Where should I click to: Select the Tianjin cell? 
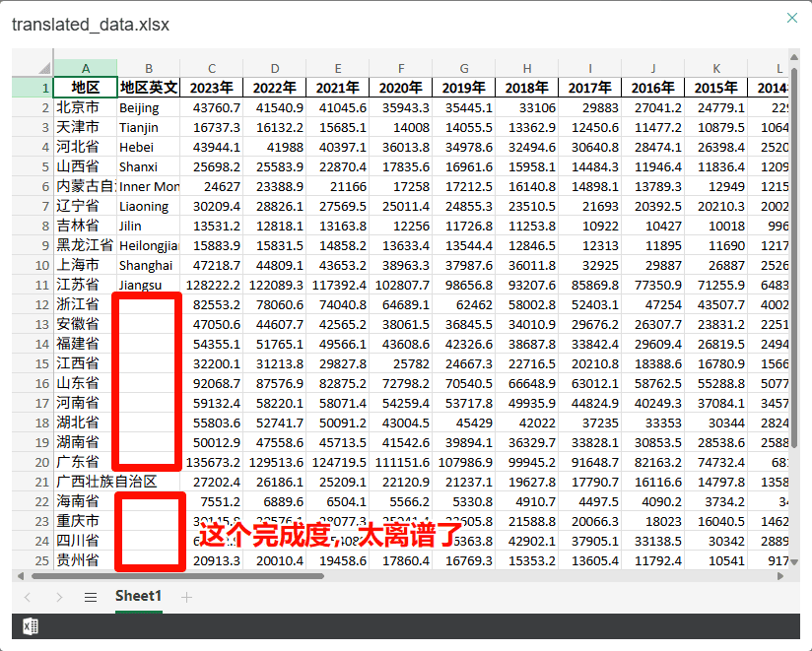[x=149, y=127]
